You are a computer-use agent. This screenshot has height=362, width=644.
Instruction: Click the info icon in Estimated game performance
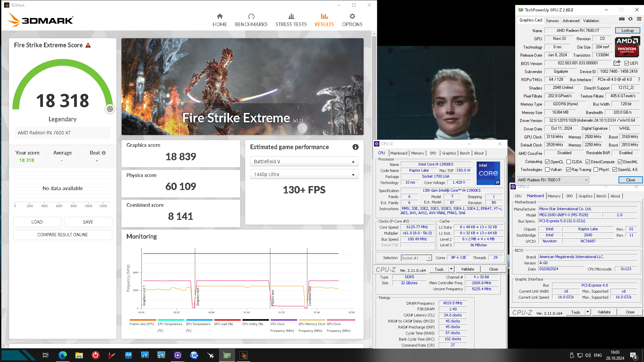tap(356, 147)
